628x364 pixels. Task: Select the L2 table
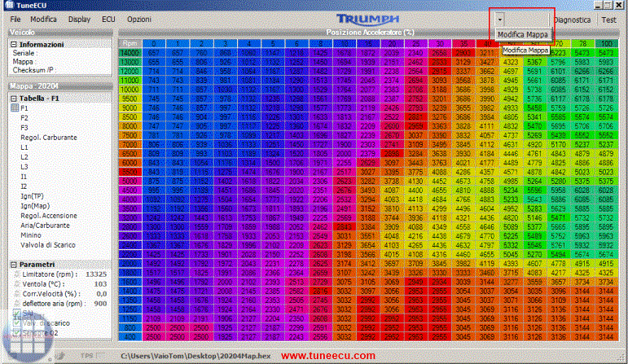[x=24, y=157]
